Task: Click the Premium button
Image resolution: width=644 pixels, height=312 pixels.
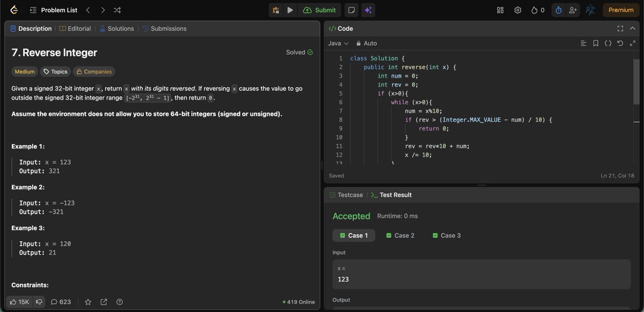Action: pyautogui.click(x=621, y=10)
